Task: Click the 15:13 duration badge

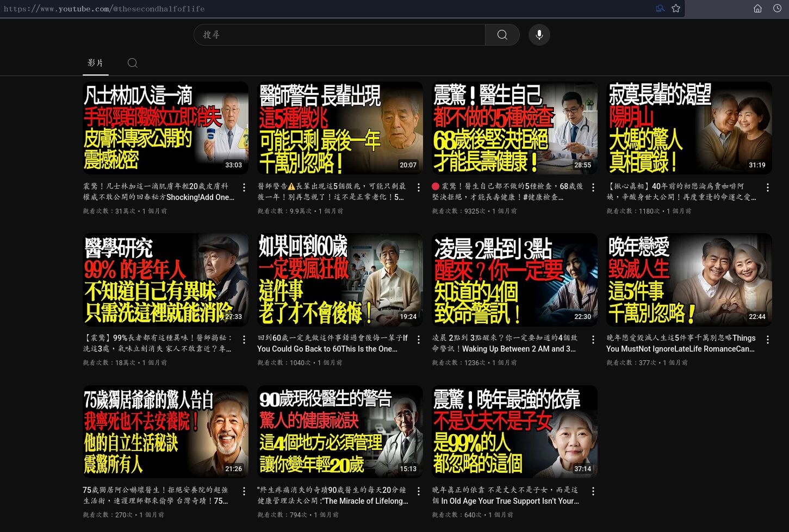Action: click(408, 469)
